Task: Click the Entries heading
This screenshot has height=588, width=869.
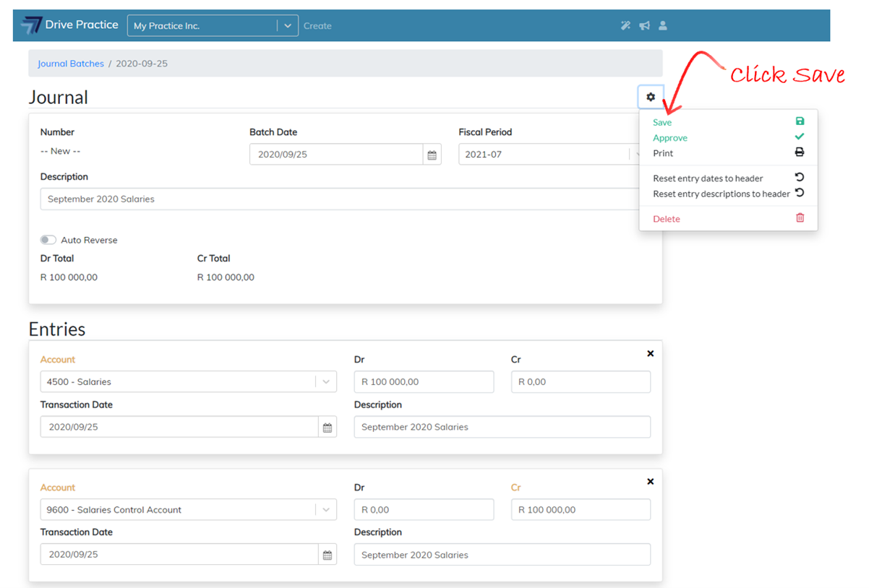Action: point(57,329)
